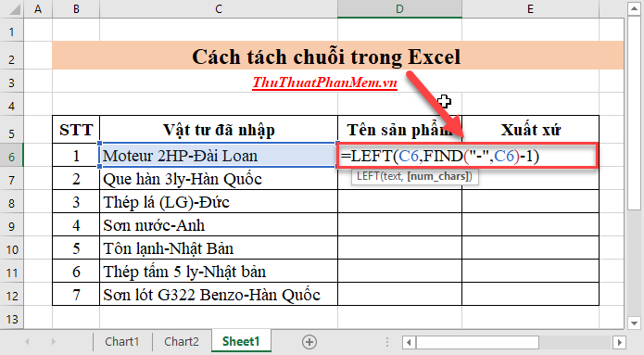Click the vertical scrollbar thumb

pyautogui.click(x=634, y=113)
